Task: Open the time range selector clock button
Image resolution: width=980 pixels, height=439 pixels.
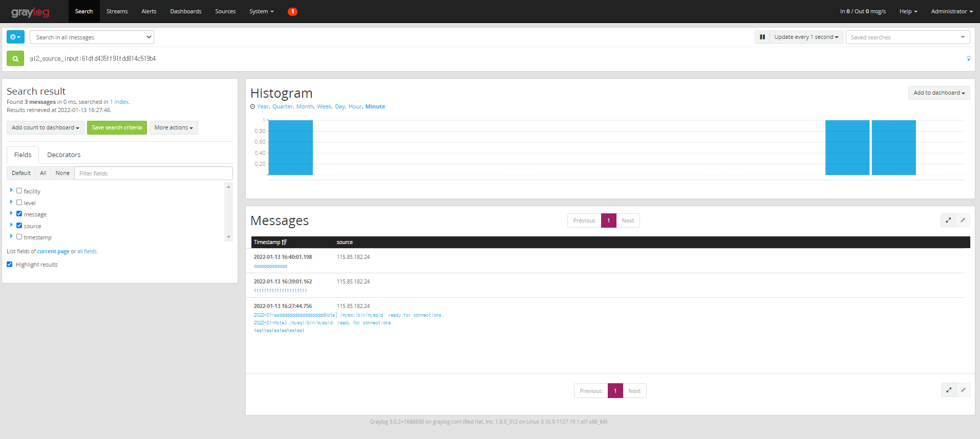Action: (15, 37)
